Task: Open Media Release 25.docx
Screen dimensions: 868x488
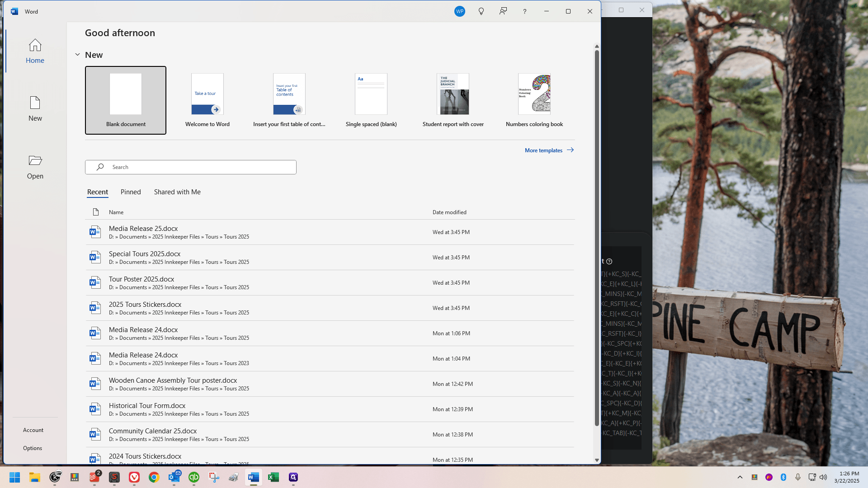Action: click(330, 232)
